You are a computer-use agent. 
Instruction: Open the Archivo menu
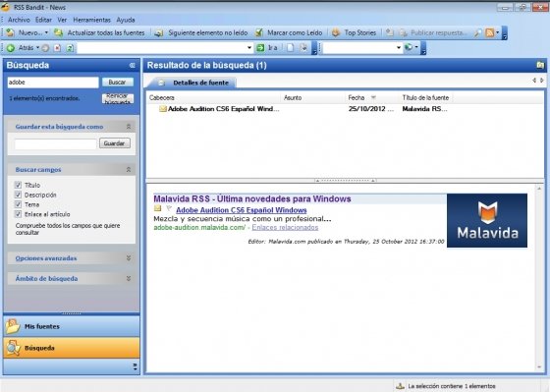point(19,20)
